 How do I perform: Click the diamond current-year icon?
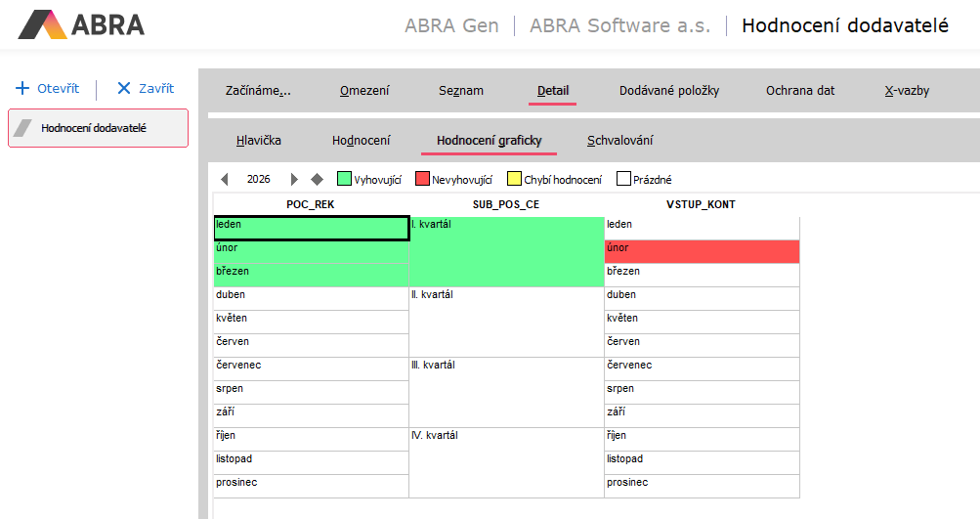click(317, 180)
